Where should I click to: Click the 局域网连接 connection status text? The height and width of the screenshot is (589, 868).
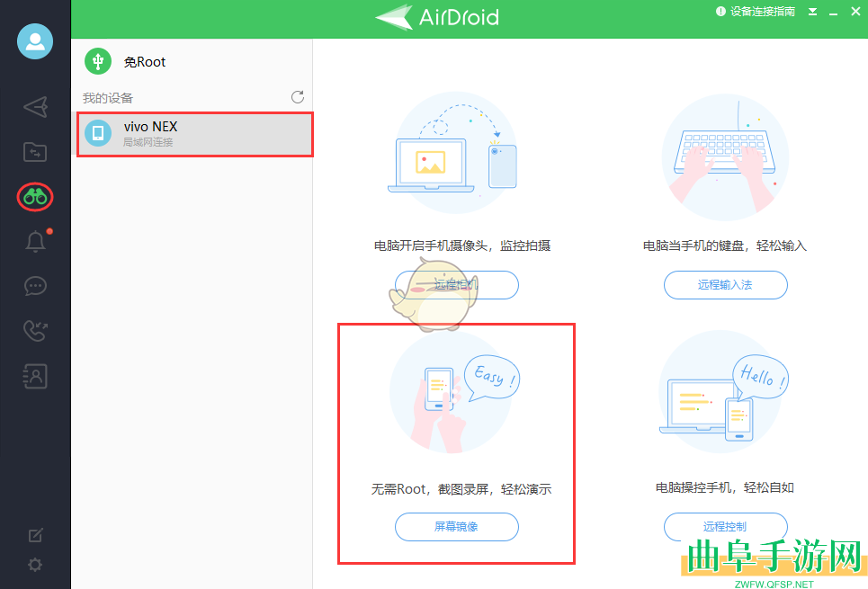148,142
